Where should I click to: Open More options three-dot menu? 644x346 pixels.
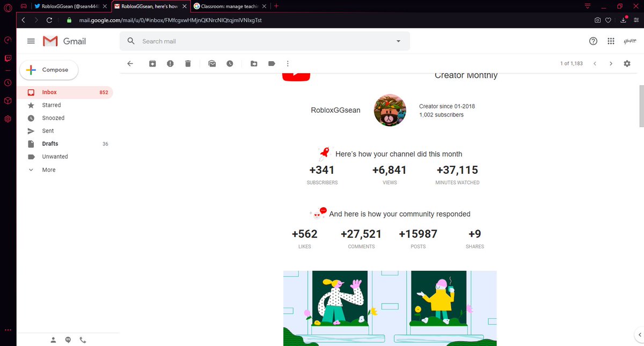point(288,64)
